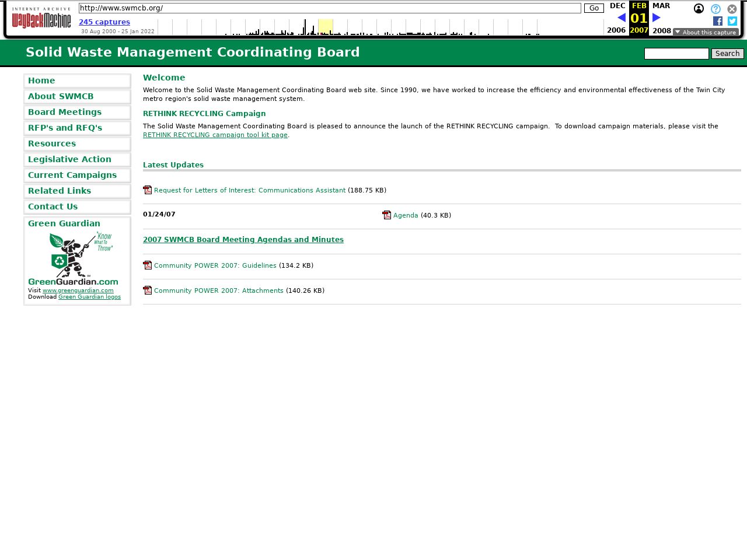Open the 245 captures link
Screen dimensions: 747x560
pyautogui.click(x=104, y=22)
